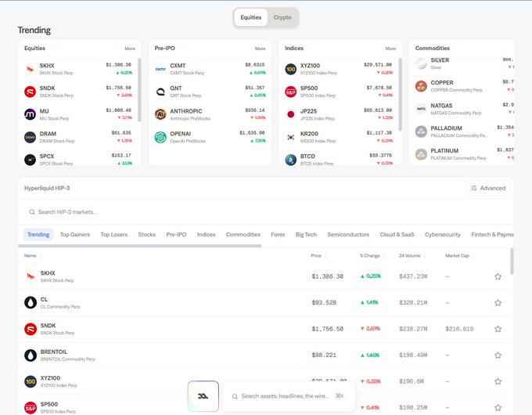Open the Cloud & SaaS tab
Image resolution: width=532 pixels, height=415 pixels.
pos(397,235)
